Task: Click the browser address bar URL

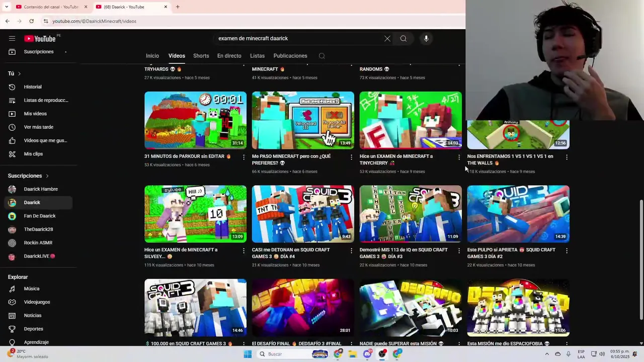Action: [x=94, y=21]
